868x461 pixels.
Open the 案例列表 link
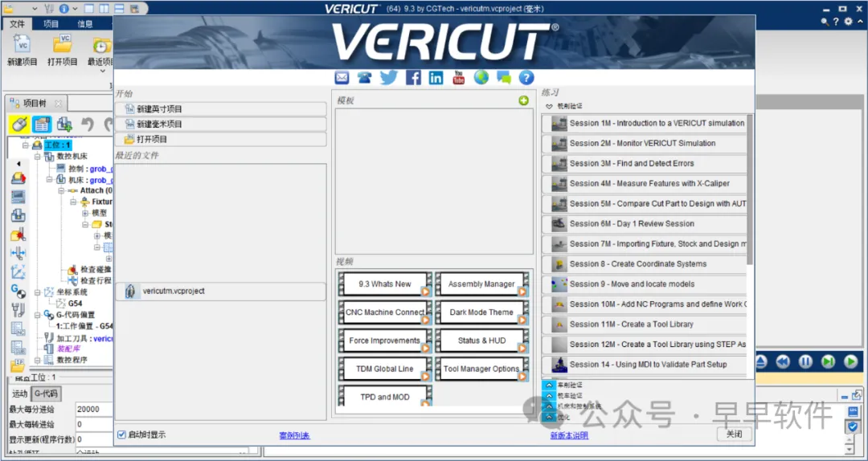(294, 435)
